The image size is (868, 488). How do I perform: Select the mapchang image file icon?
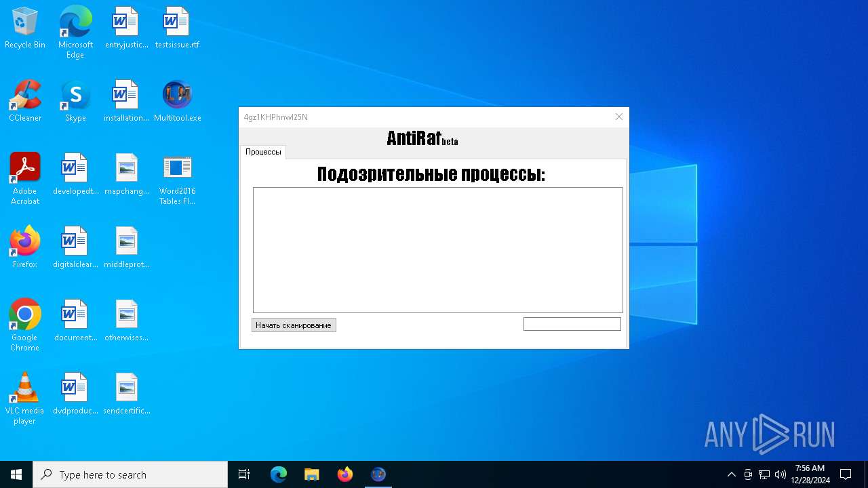click(126, 174)
